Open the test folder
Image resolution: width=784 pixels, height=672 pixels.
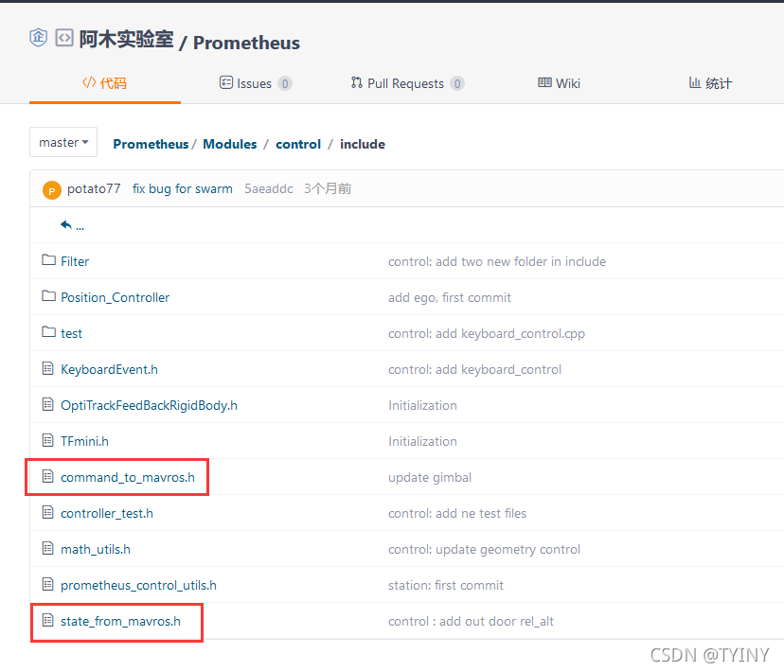coord(72,334)
